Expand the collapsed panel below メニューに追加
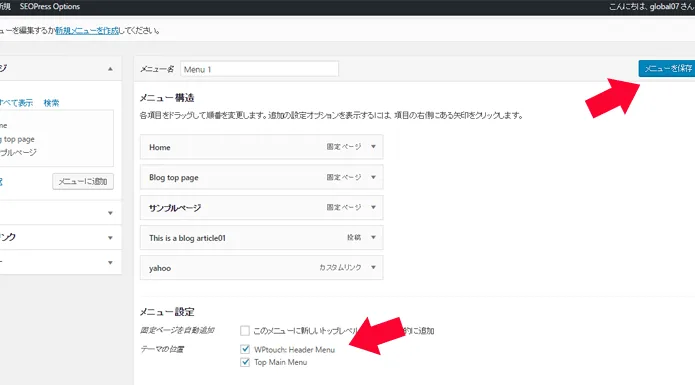Screen dimensions: 695x385 pyautogui.click(x=110, y=213)
